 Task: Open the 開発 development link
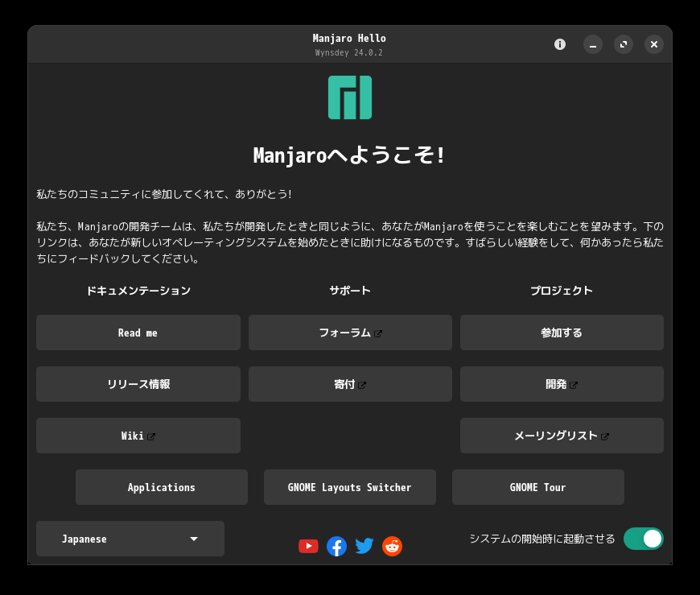[x=562, y=384]
